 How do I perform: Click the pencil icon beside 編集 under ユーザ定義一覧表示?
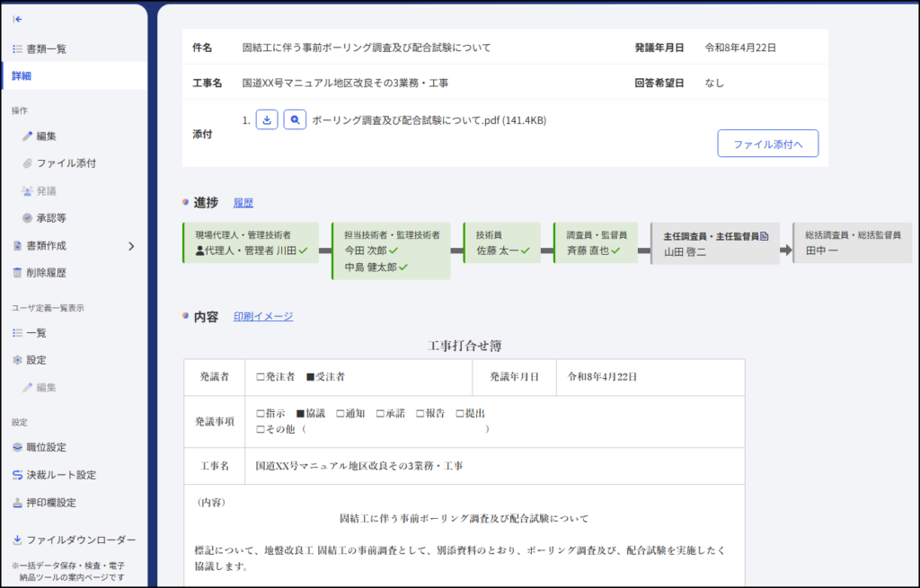(27, 388)
